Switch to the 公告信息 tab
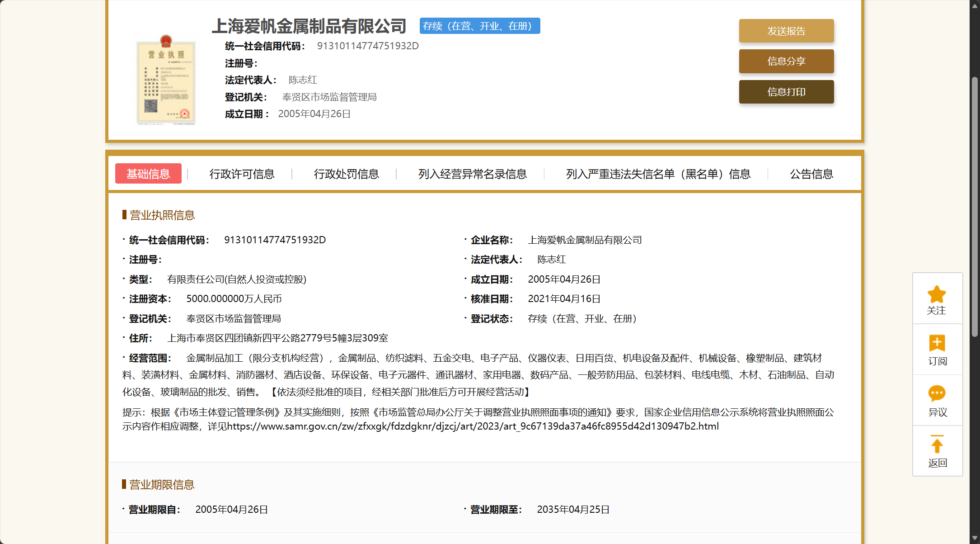The image size is (980, 544). tap(811, 174)
